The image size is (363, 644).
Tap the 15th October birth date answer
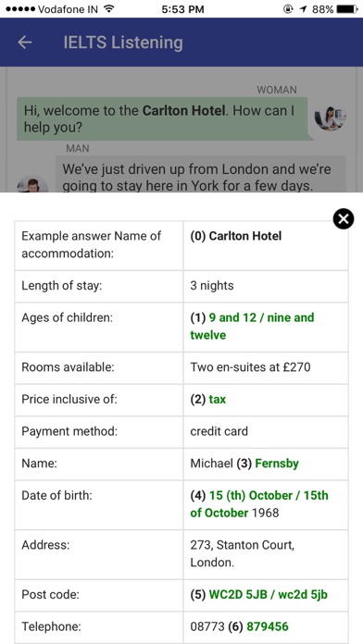(x=259, y=504)
